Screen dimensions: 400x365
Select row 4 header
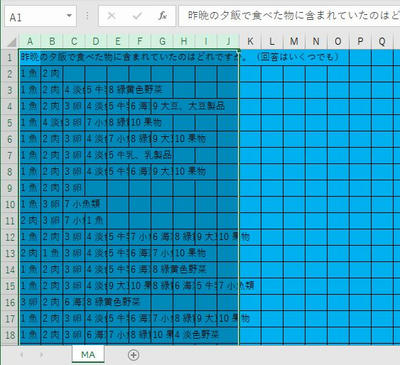point(10,106)
